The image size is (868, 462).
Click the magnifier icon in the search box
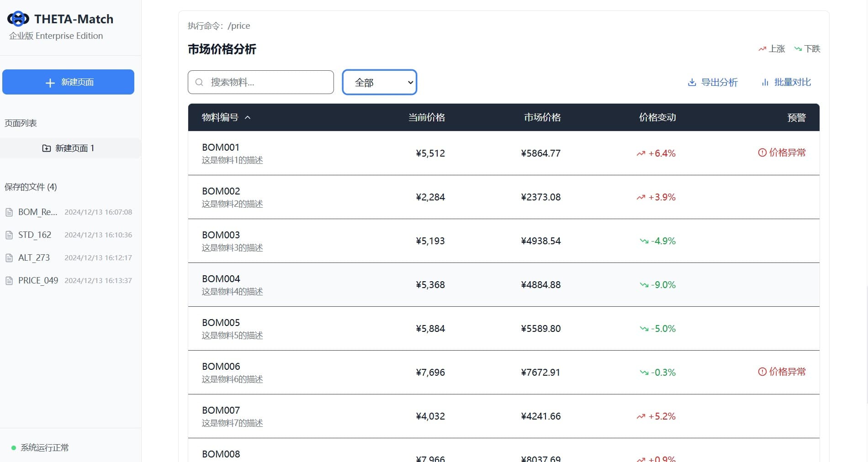pos(199,82)
